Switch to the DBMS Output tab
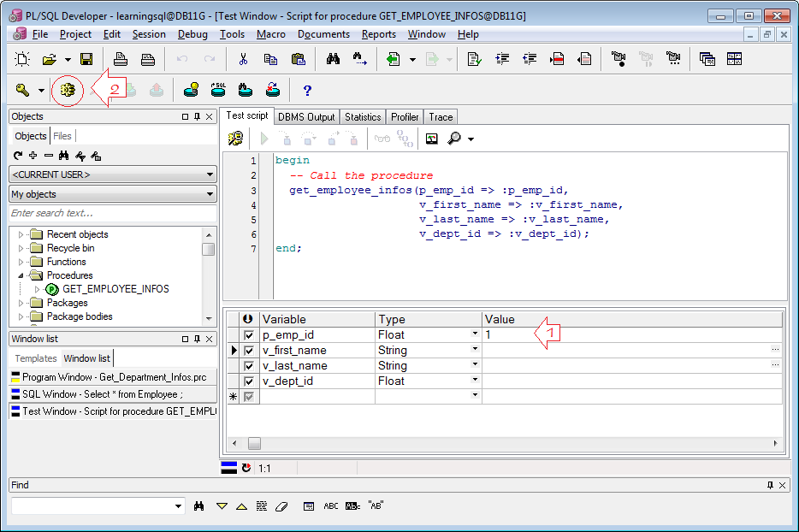This screenshot has width=799, height=532. (306, 117)
